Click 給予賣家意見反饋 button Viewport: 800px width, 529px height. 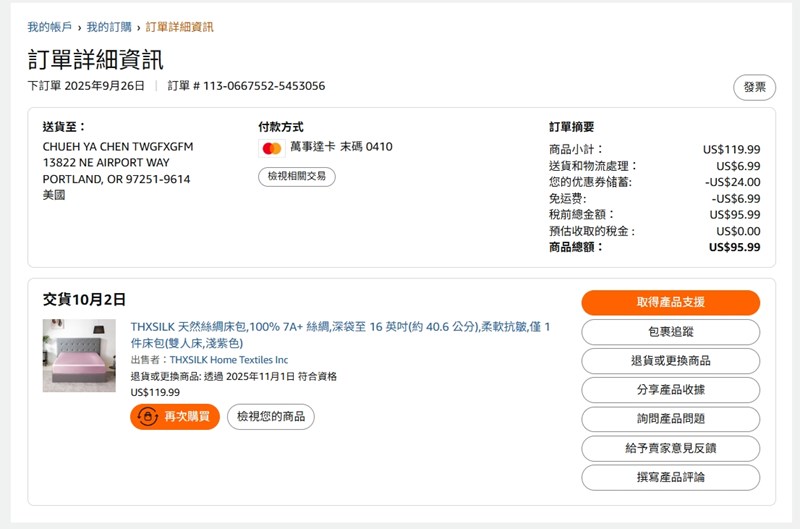(670, 448)
